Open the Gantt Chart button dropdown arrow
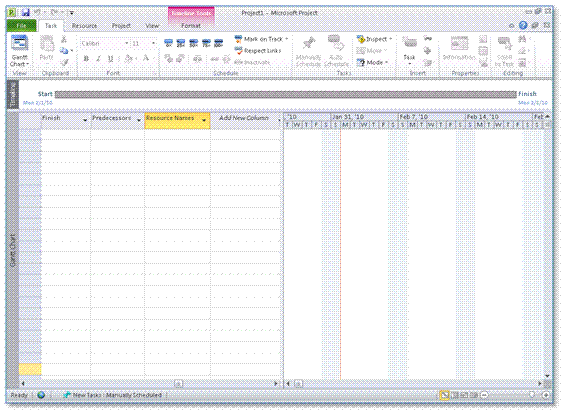Image resolution: width=564 pixels, height=414 pixels. pyautogui.click(x=27, y=64)
